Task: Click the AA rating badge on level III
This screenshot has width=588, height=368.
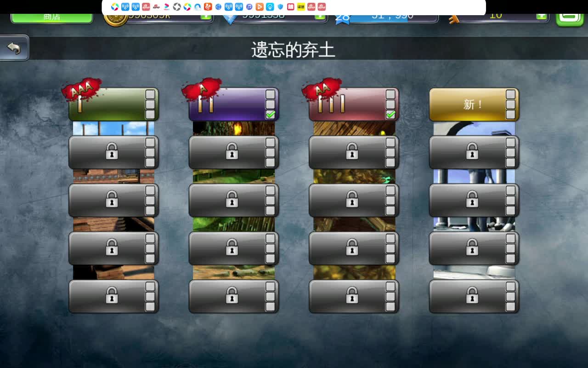Action: [x=322, y=89]
